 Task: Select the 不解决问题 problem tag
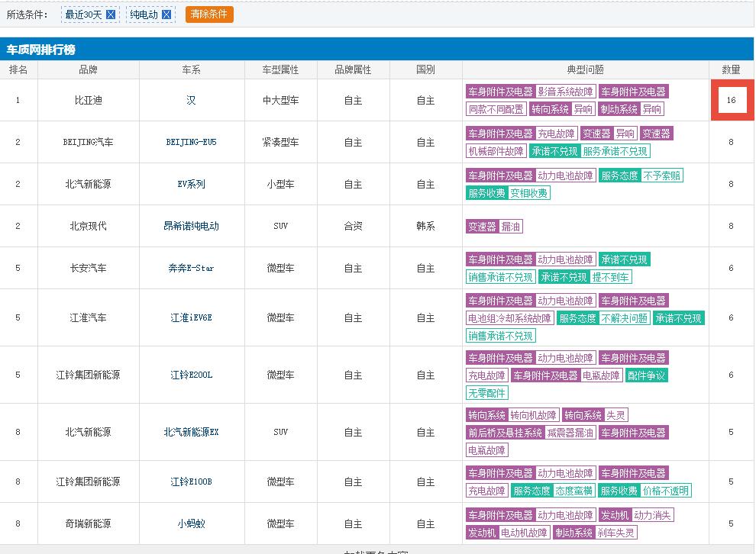[625, 318]
